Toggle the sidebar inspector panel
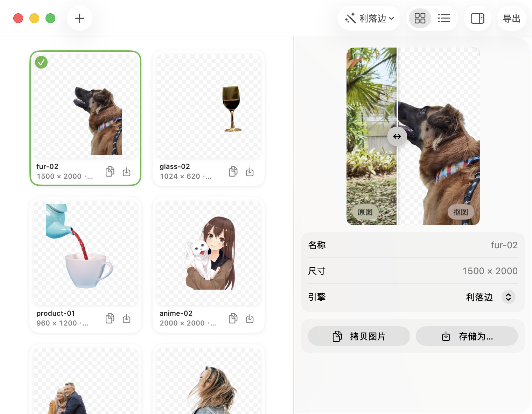 [x=477, y=18]
